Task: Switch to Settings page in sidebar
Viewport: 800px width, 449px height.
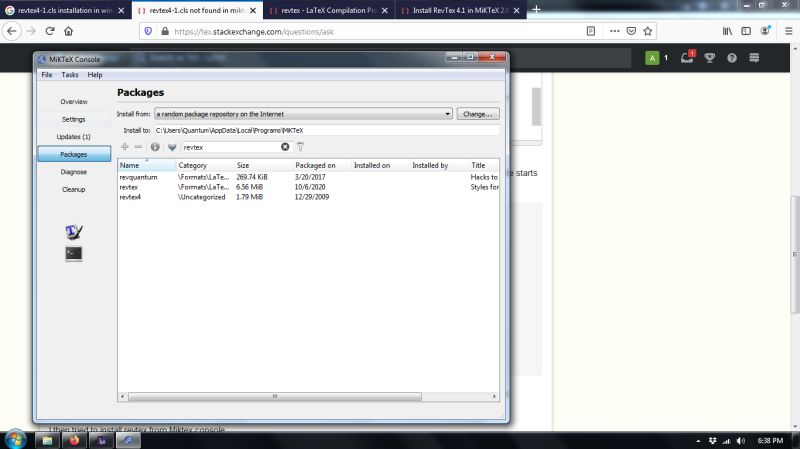Action: [74, 119]
